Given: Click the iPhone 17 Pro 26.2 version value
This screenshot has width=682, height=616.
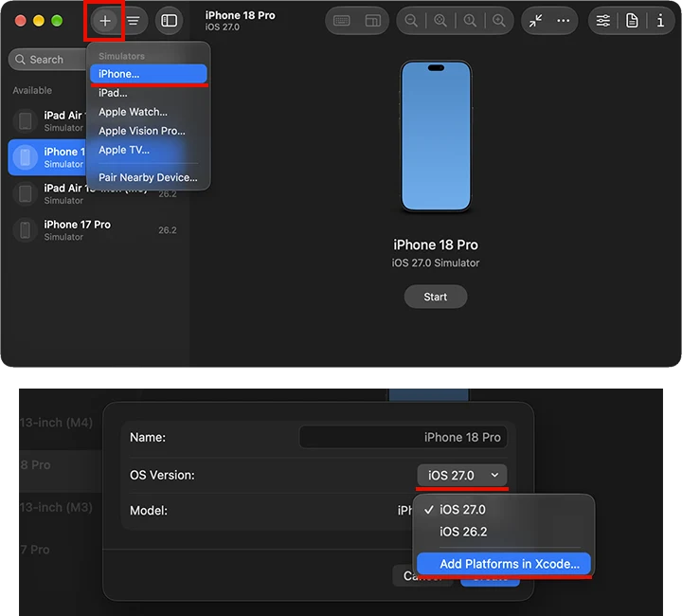Looking at the screenshot, I should point(168,230).
